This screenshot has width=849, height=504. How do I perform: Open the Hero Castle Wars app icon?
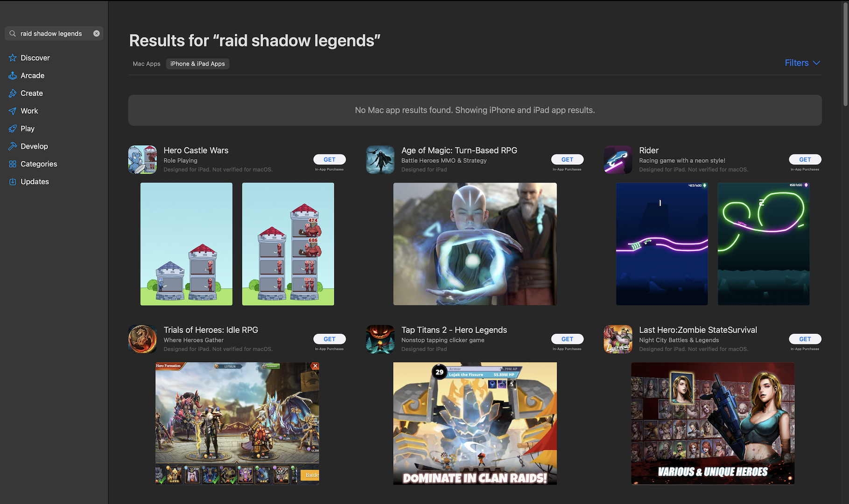[142, 160]
